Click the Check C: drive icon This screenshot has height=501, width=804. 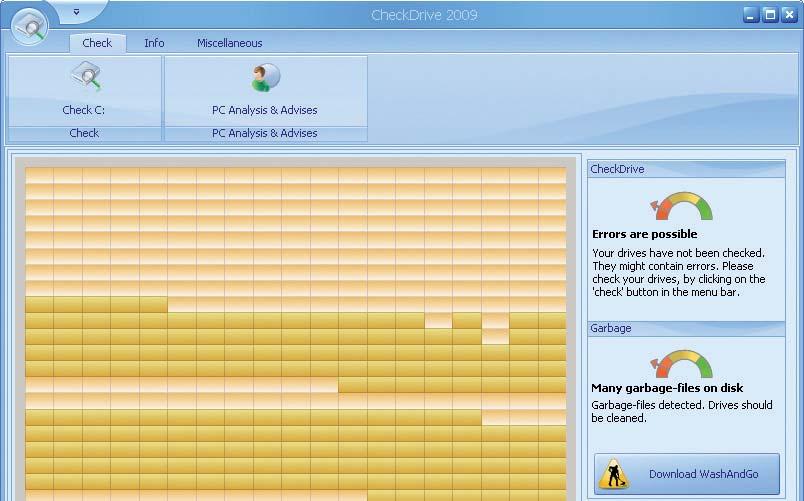pos(86,76)
